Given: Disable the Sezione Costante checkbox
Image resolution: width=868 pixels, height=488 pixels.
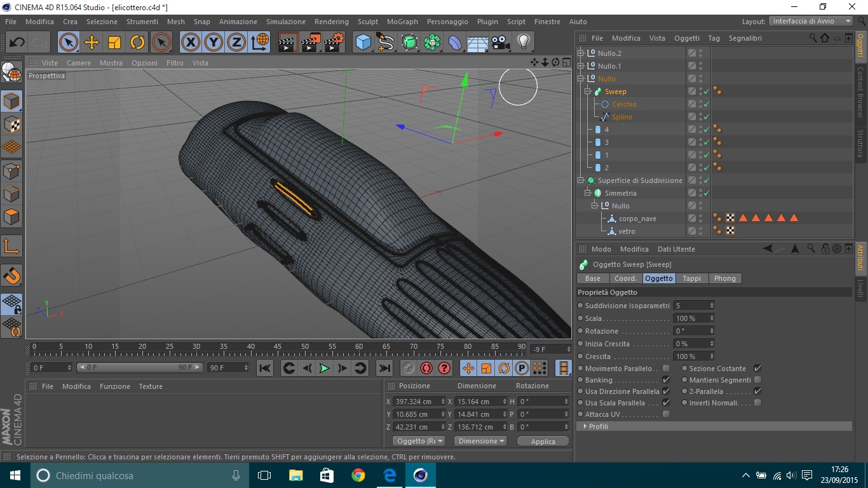Looking at the screenshot, I should coord(757,369).
